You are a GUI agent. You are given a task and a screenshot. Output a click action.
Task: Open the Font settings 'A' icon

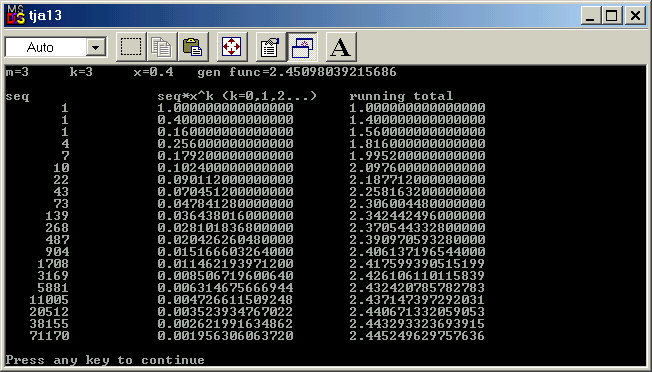pos(341,47)
